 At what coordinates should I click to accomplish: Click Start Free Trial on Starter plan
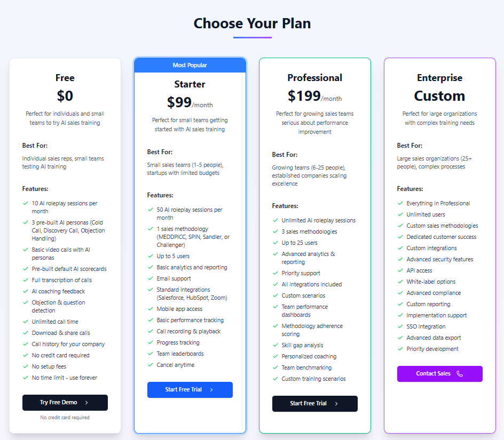tap(190, 390)
